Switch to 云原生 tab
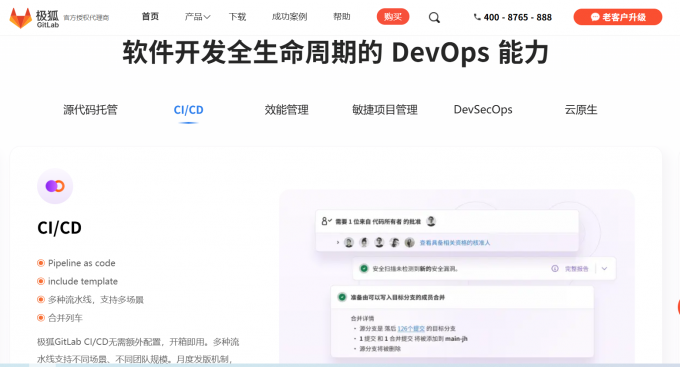680x367 pixels. (x=581, y=110)
